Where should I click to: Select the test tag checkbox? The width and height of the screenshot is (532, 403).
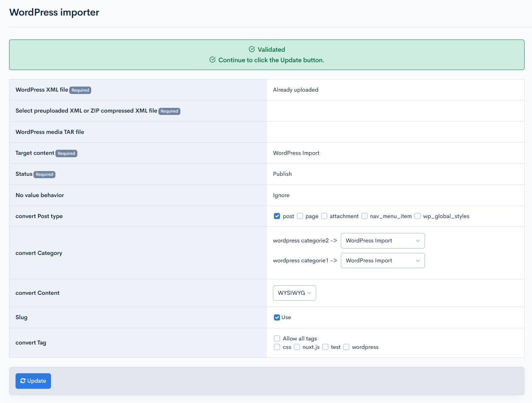pos(325,347)
